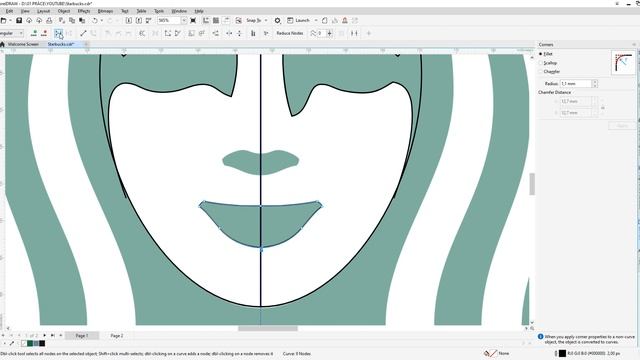Click the red bell icon right of Launch
The width and height of the screenshot is (640, 360).
[x=345, y=20]
